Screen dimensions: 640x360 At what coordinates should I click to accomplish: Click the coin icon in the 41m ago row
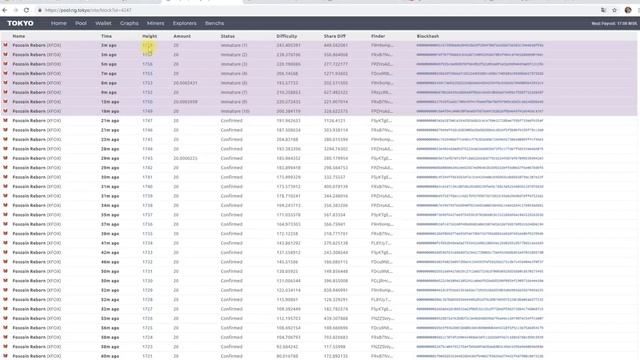(x=5, y=243)
